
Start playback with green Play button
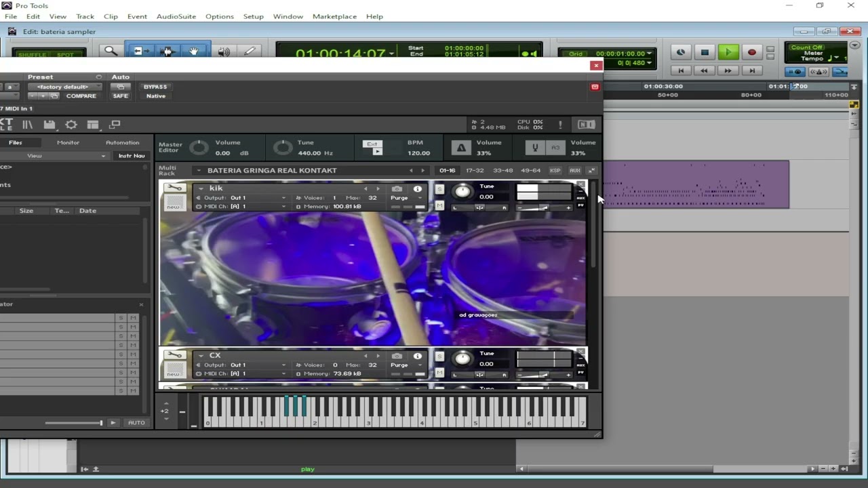click(x=728, y=52)
